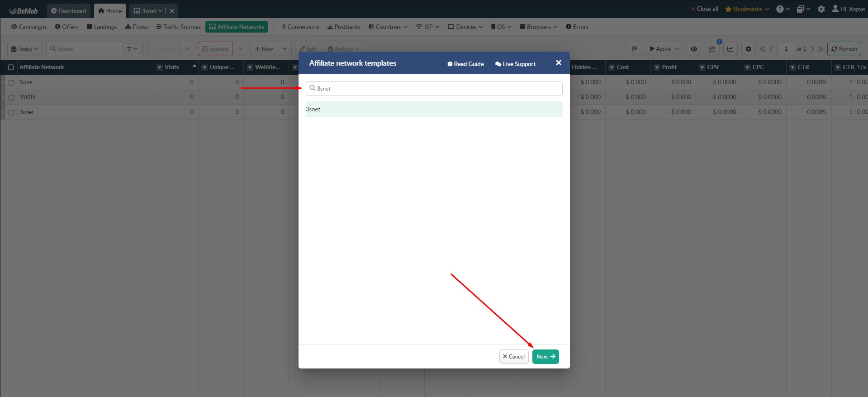Open settings gear in top bar

(821, 9)
